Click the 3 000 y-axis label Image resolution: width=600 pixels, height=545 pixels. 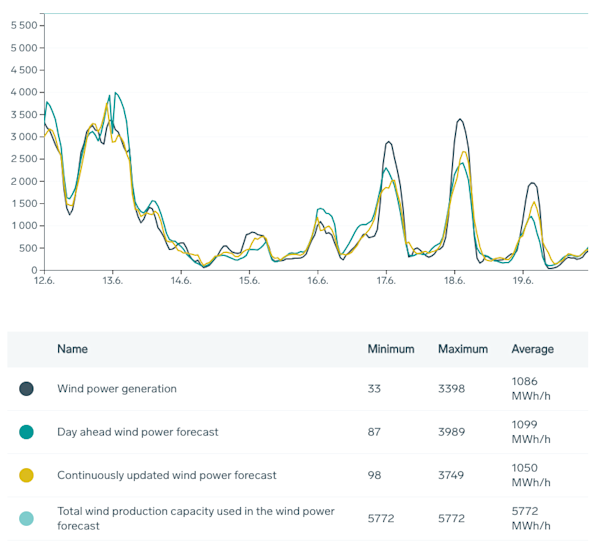(x=24, y=137)
